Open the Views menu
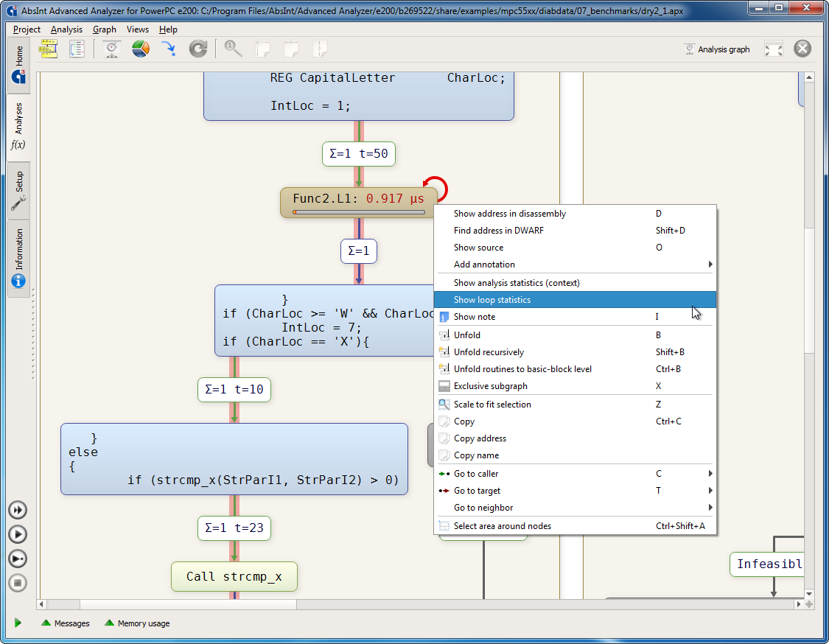The image size is (829, 644). (x=138, y=29)
